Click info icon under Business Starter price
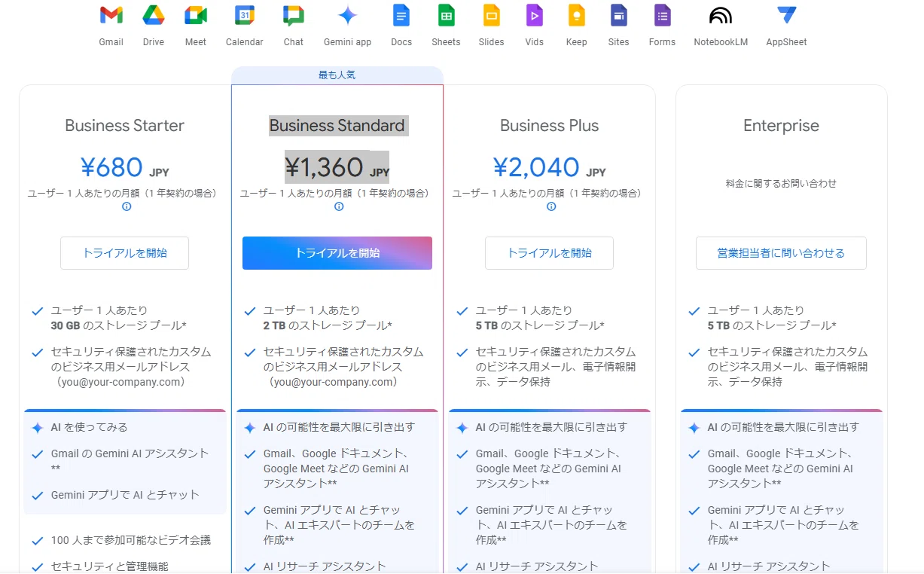 [x=127, y=206]
